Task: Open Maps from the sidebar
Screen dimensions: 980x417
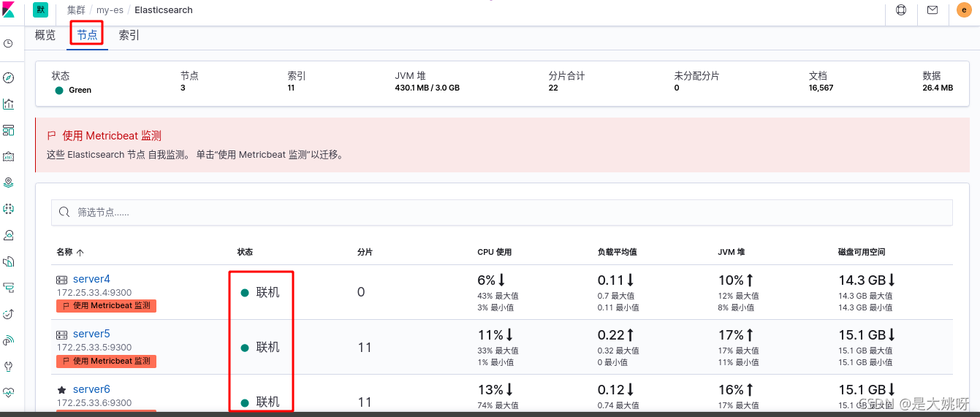Action: (x=8, y=183)
